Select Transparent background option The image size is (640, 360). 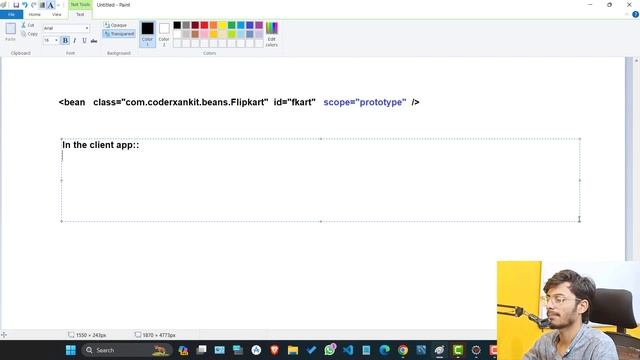tap(119, 34)
